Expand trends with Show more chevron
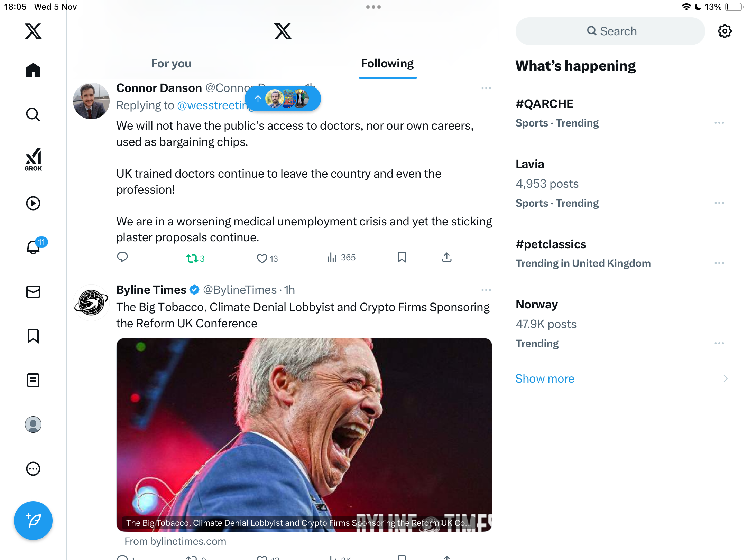This screenshot has width=747, height=560. pos(725,379)
